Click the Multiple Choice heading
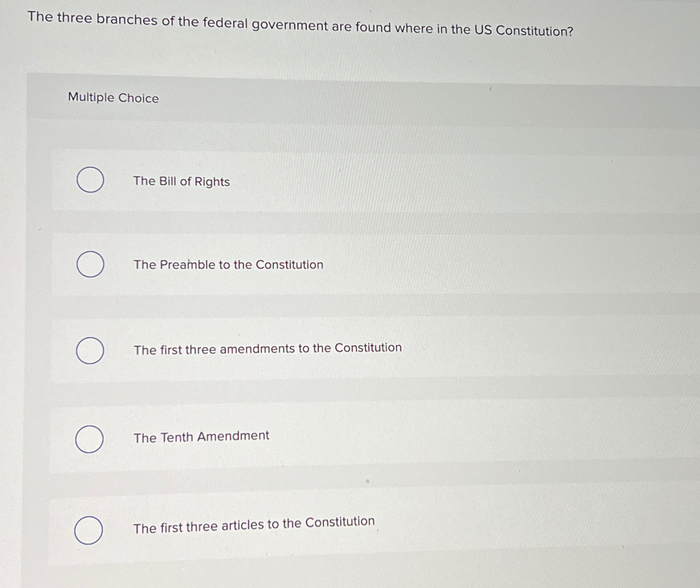 coord(113,98)
